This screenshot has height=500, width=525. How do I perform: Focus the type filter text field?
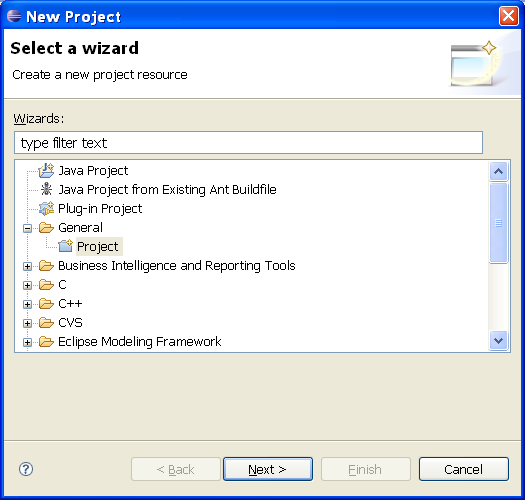pyautogui.click(x=248, y=143)
